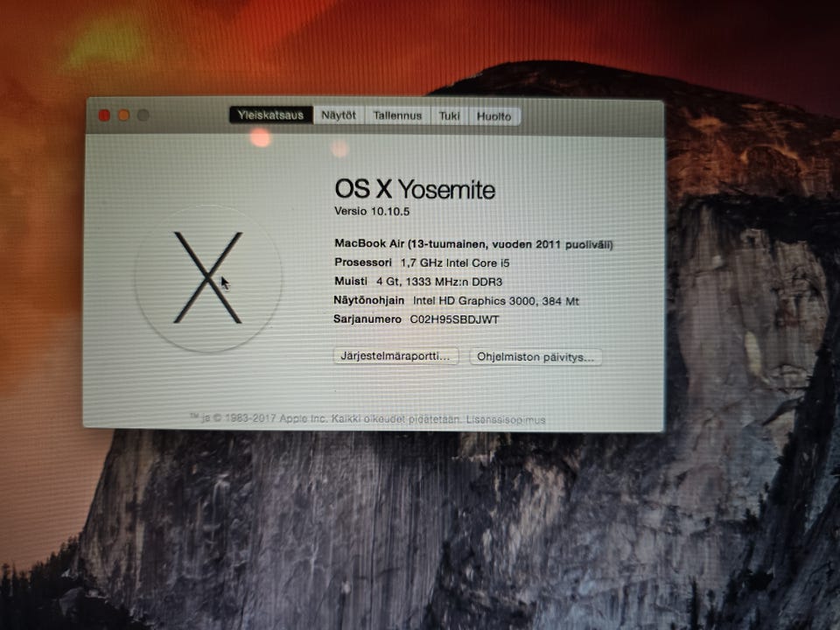The height and width of the screenshot is (630, 840).
Task: Click the Näytönohjain label
Action: pyautogui.click(x=368, y=300)
